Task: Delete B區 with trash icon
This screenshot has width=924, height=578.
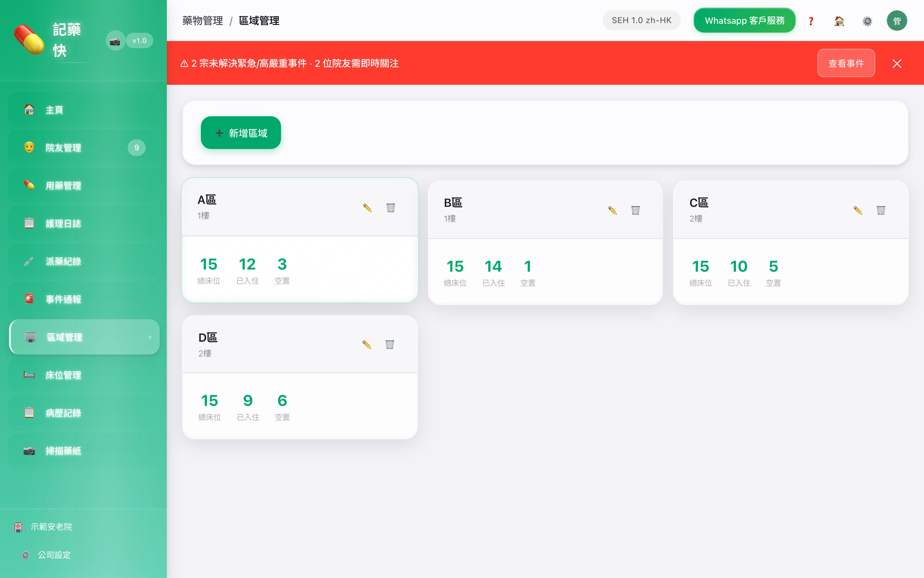Action: click(635, 210)
